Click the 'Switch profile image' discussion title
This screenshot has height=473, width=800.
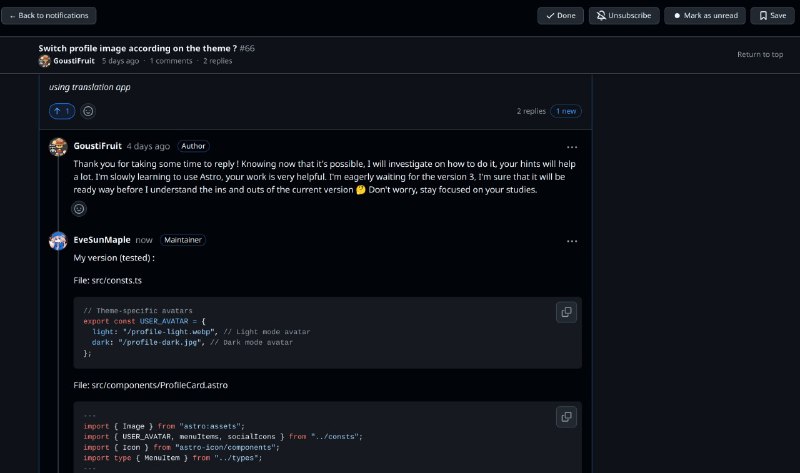(x=138, y=48)
